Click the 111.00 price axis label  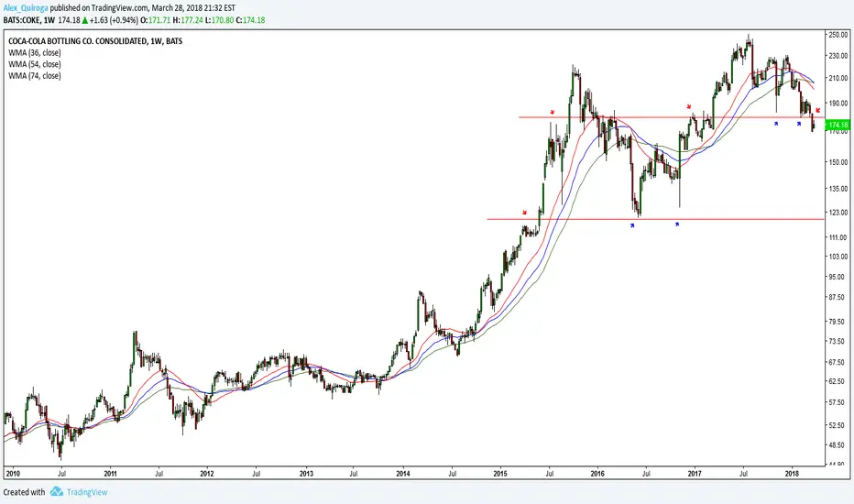click(838, 237)
